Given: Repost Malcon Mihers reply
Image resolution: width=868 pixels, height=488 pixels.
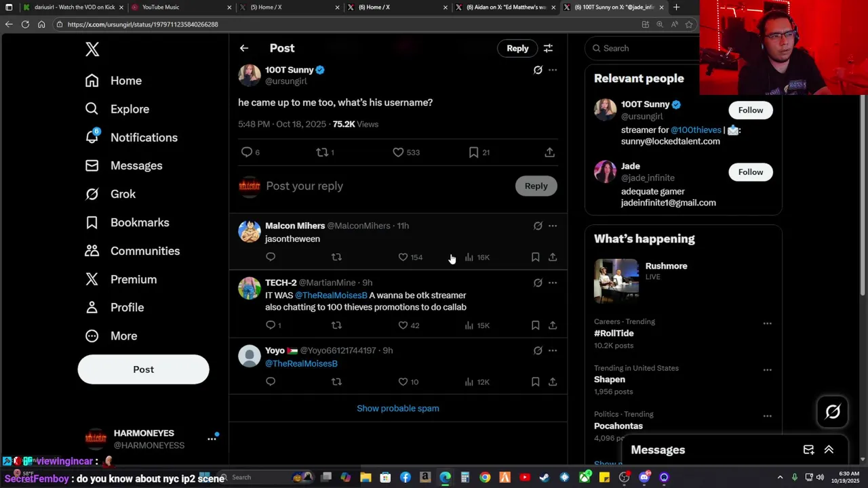Looking at the screenshot, I should [336, 257].
